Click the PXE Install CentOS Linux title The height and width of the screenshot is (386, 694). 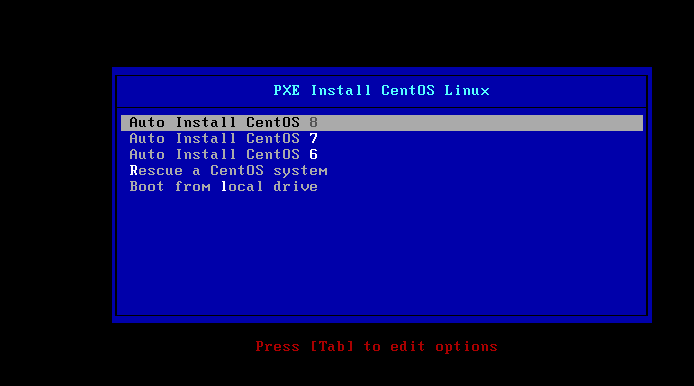coord(382,90)
